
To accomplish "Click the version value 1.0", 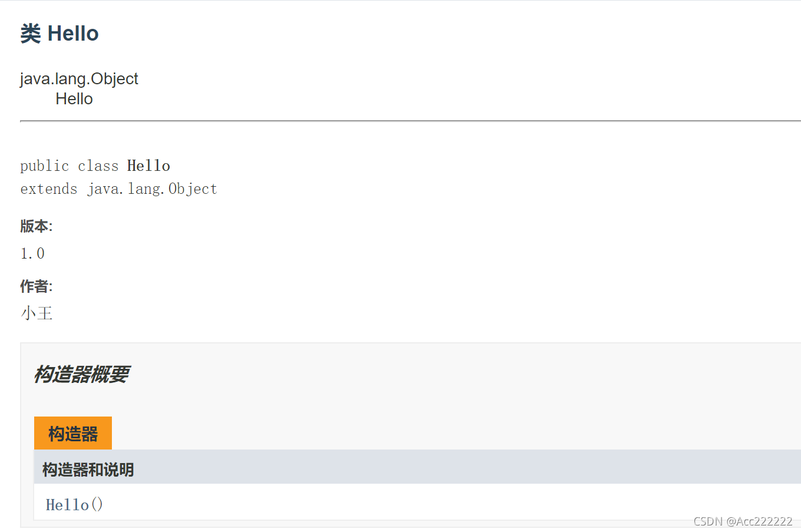I will pyautogui.click(x=32, y=253).
